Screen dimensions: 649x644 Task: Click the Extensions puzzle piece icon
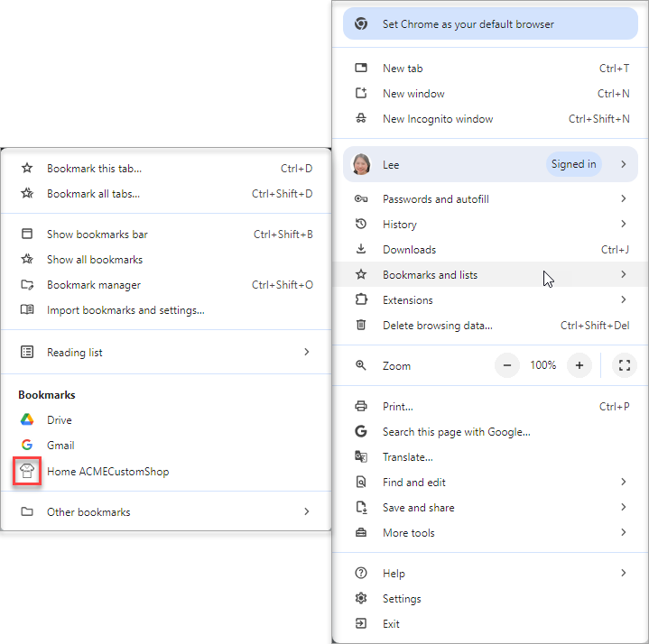pos(361,300)
